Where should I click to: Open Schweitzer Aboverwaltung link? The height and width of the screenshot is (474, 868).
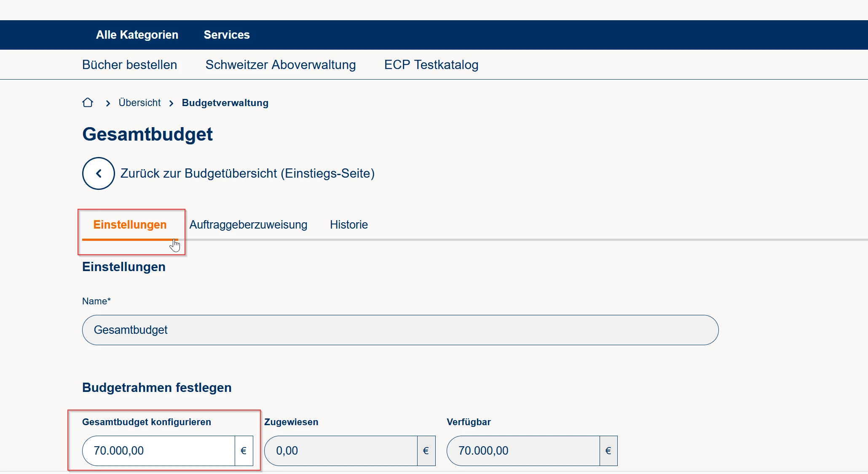pos(281,65)
